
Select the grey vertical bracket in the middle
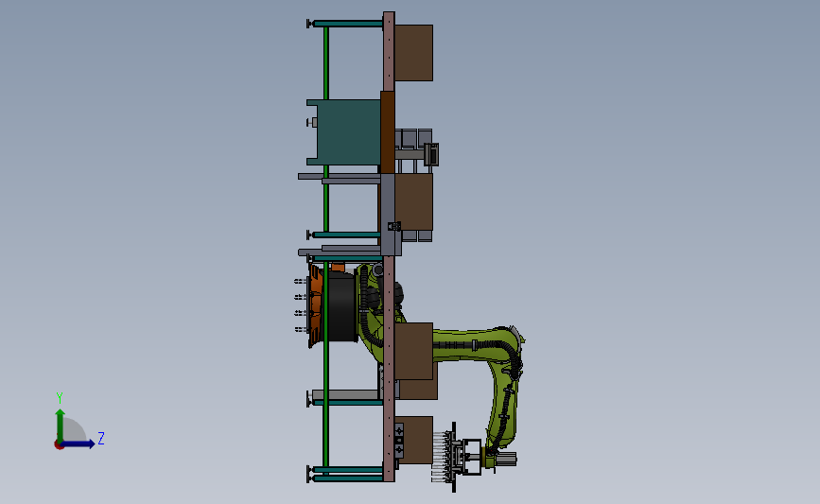tap(388, 215)
